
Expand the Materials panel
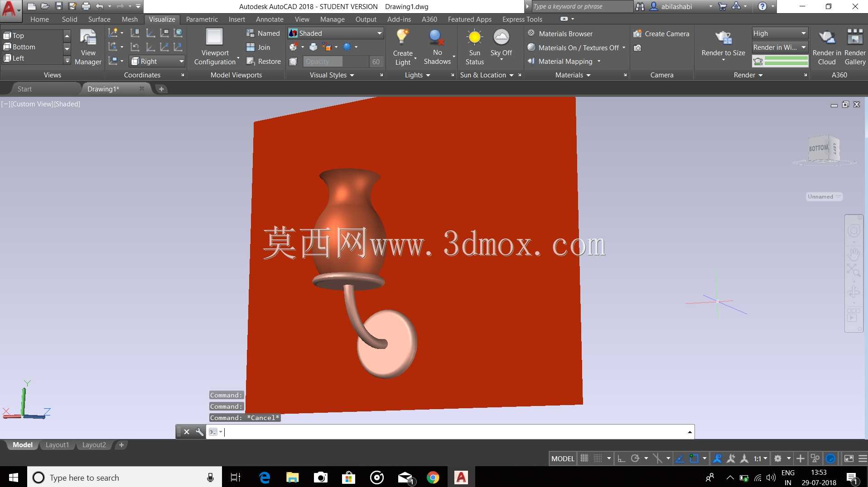[x=573, y=75]
